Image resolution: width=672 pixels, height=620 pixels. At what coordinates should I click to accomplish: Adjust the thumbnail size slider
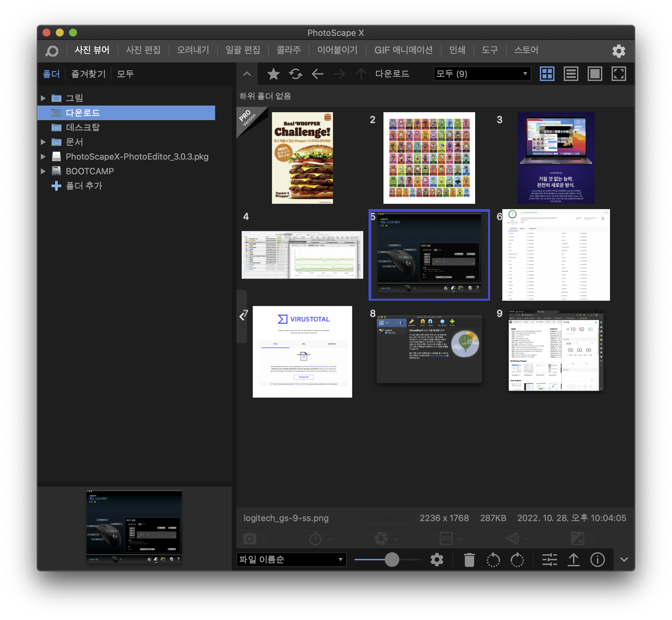(x=391, y=559)
